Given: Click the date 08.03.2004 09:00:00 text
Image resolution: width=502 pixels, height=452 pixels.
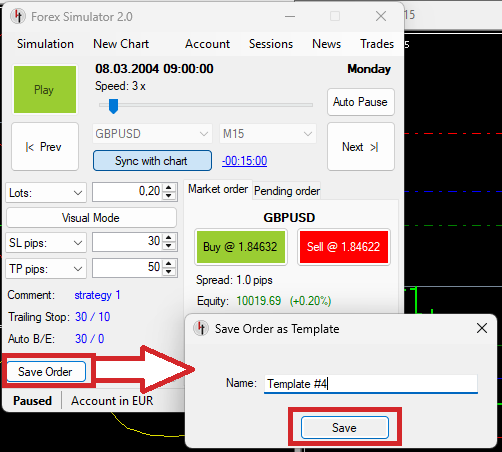Looking at the screenshot, I should 154,69.
